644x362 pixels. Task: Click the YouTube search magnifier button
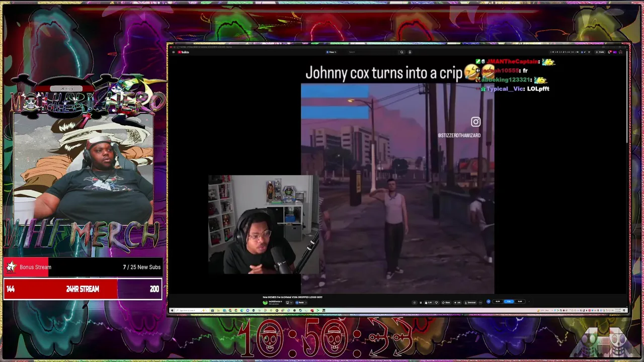point(401,52)
